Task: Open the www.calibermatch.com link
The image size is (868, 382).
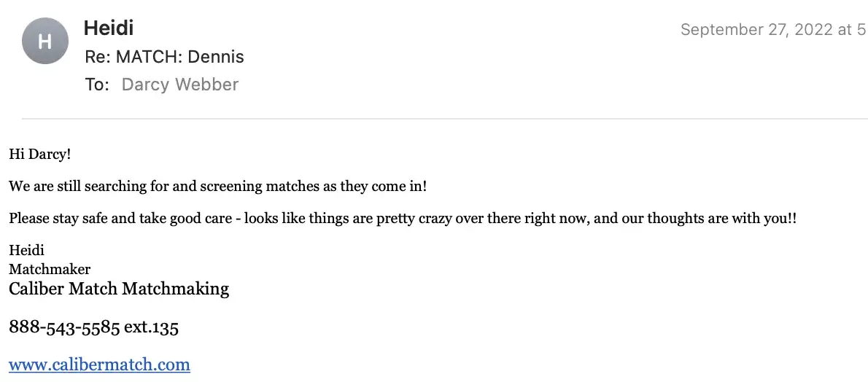Action: (x=99, y=365)
